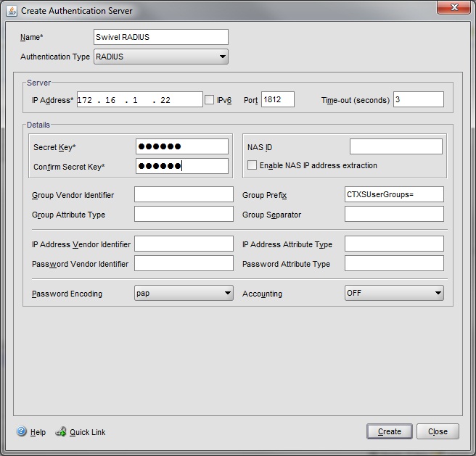Click the 'Time-out (seconds)' label
Viewport: 476px width, 456px height.
[x=355, y=100]
